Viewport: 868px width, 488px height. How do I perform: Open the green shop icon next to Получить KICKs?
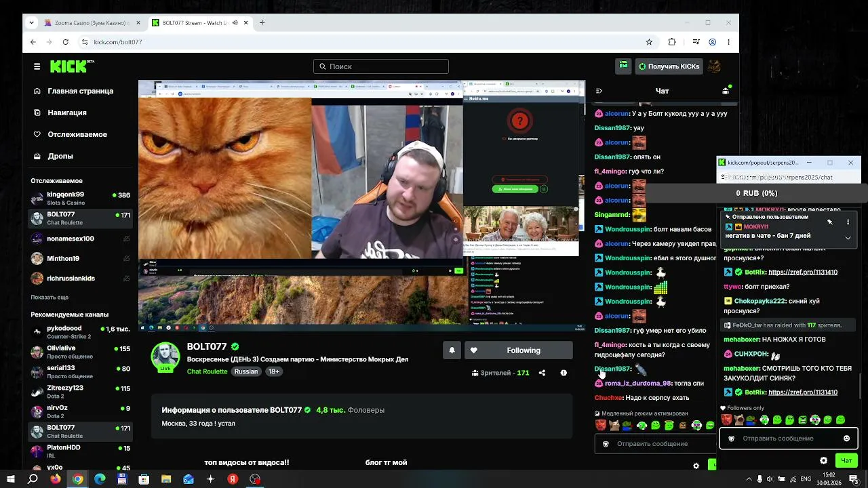tap(623, 66)
